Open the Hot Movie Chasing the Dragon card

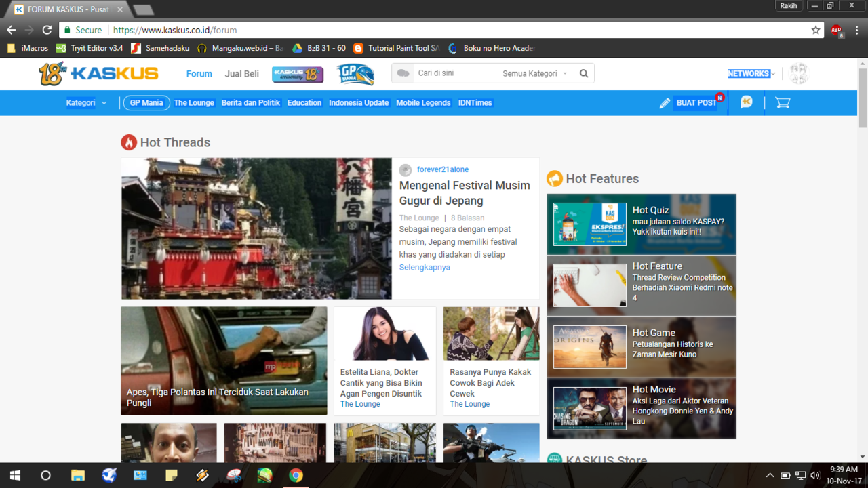pyautogui.click(x=642, y=409)
